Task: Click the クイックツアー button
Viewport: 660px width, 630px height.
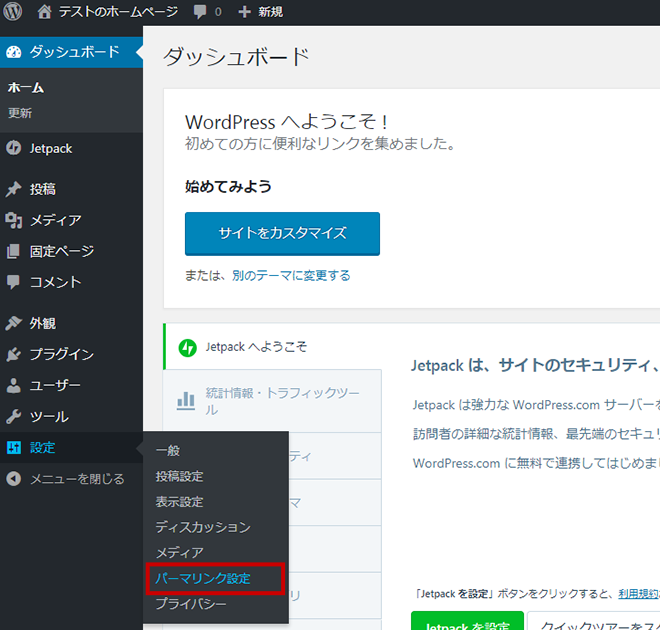Action: [x=593, y=622]
